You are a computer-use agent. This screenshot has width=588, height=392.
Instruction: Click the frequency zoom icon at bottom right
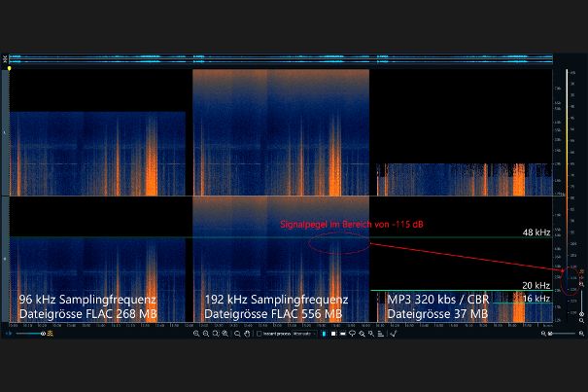pyautogui.click(x=581, y=320)
